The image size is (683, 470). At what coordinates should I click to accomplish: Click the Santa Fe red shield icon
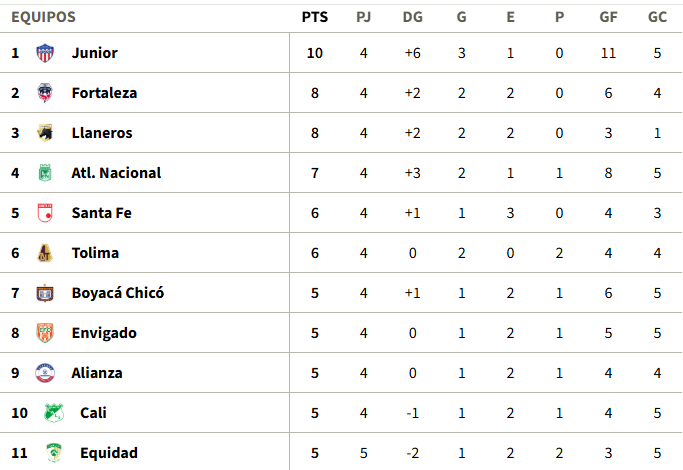pos(45,213)
